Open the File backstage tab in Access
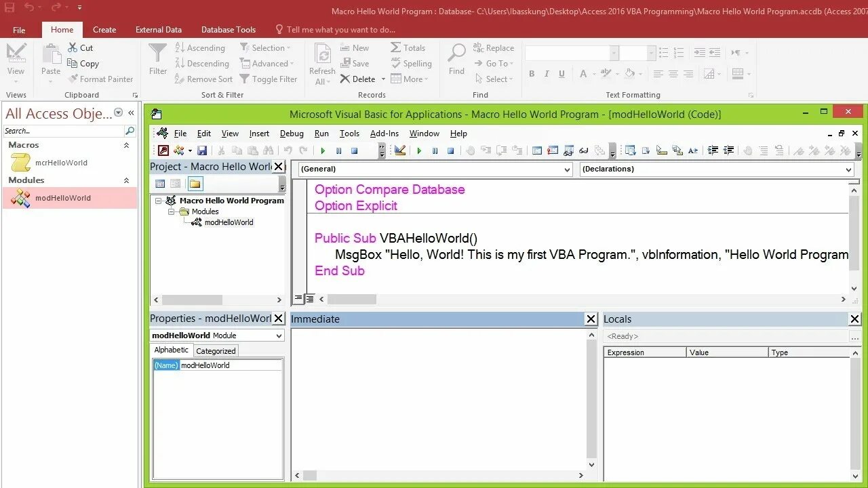 pos(19,30)
